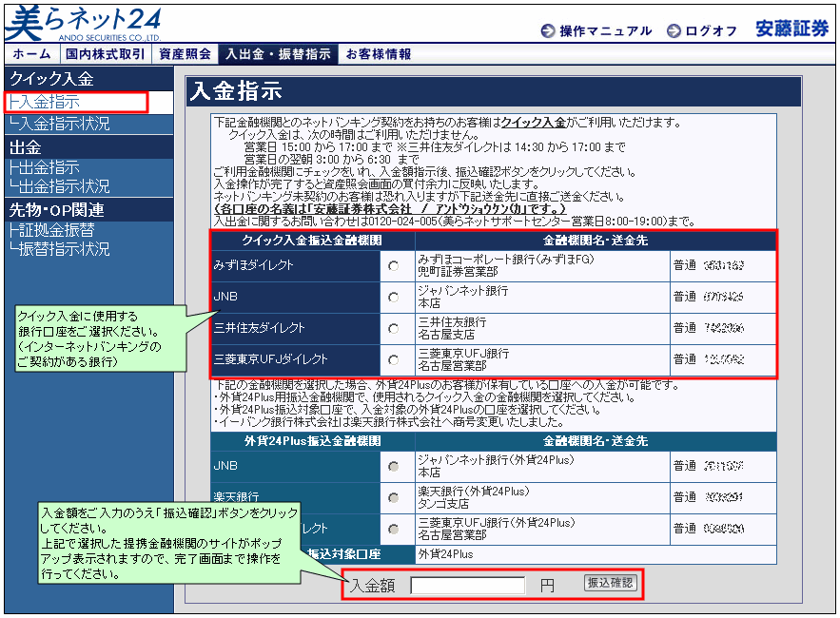Select 三井住友ダイレクト radio button
The image size is (840, 618).
tap(394, 328)
